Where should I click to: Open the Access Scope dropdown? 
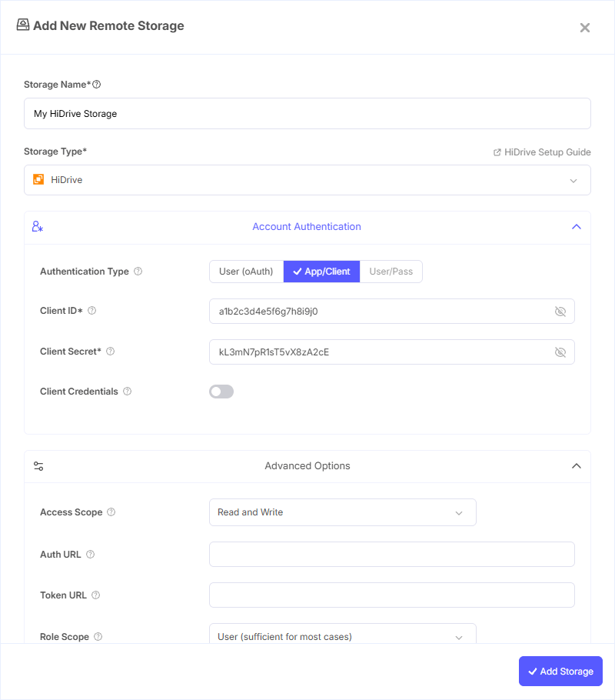coord(342,512)
